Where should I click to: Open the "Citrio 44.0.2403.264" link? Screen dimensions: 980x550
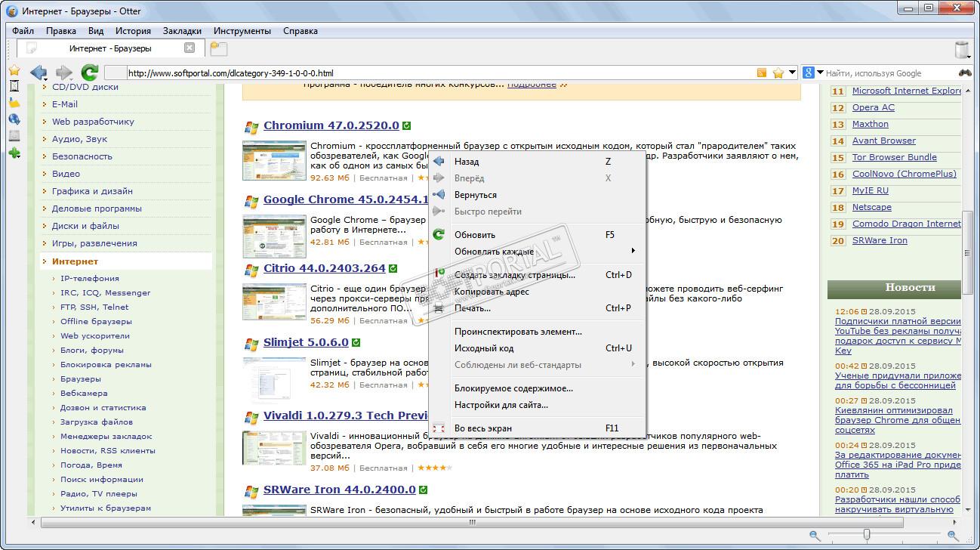tap(324, 268)
